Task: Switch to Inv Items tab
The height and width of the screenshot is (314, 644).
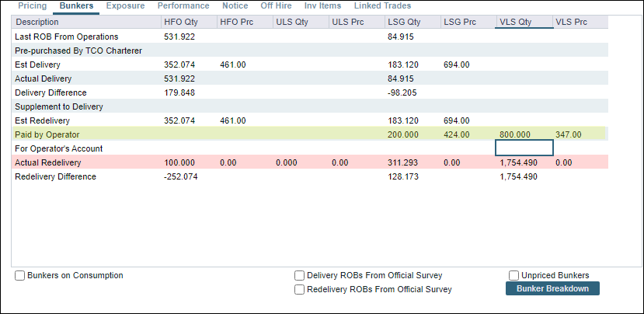Action: tap(322, 6)
